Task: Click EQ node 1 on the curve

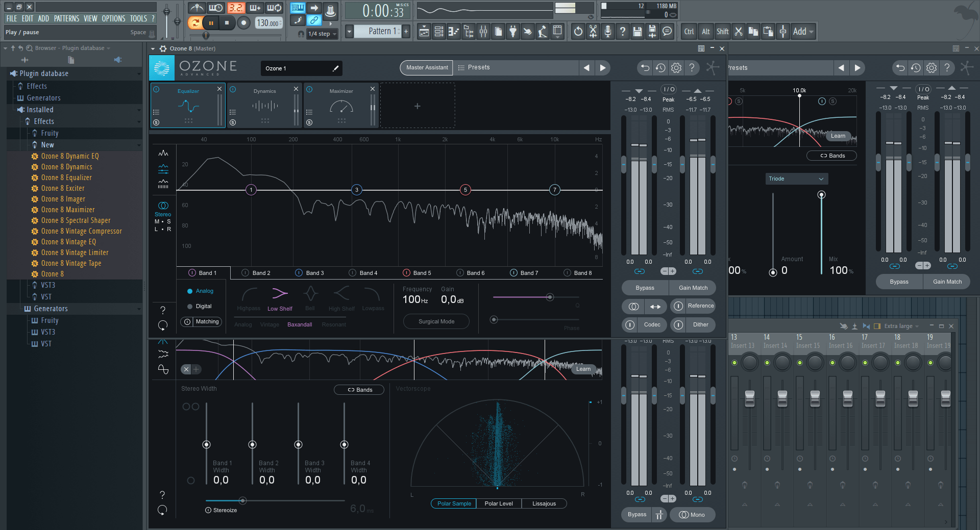Action: [251, 190]
